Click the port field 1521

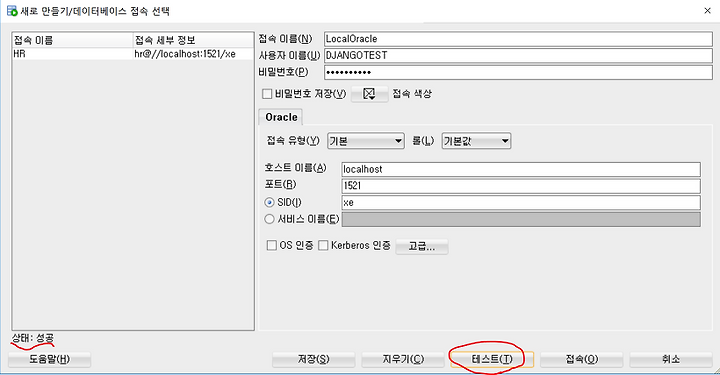point(521,185)
